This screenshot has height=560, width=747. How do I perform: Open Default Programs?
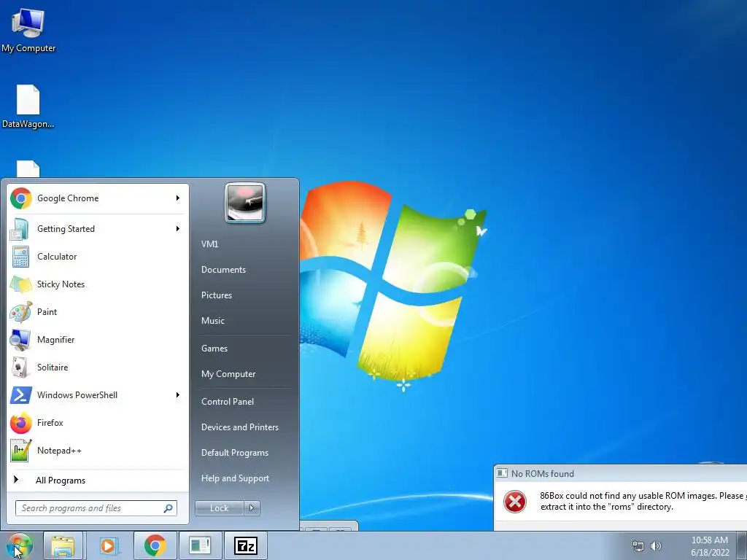click(235, 453)
